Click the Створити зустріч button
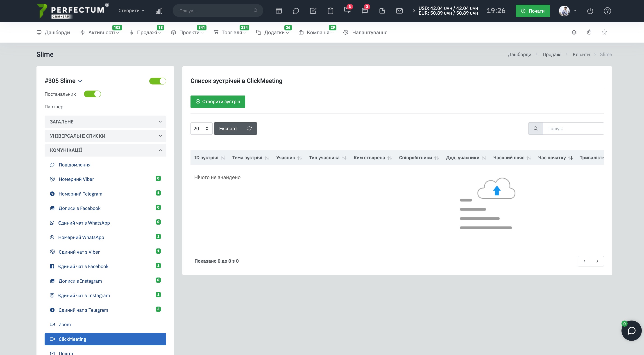Screen dimensions: 644x355 coord(218,102)
